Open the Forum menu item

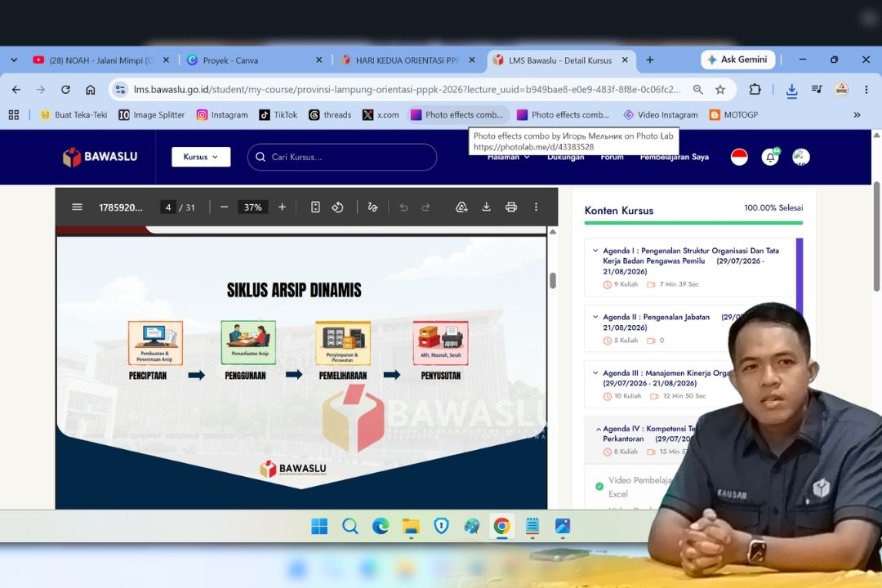click(x=612, y=157)
